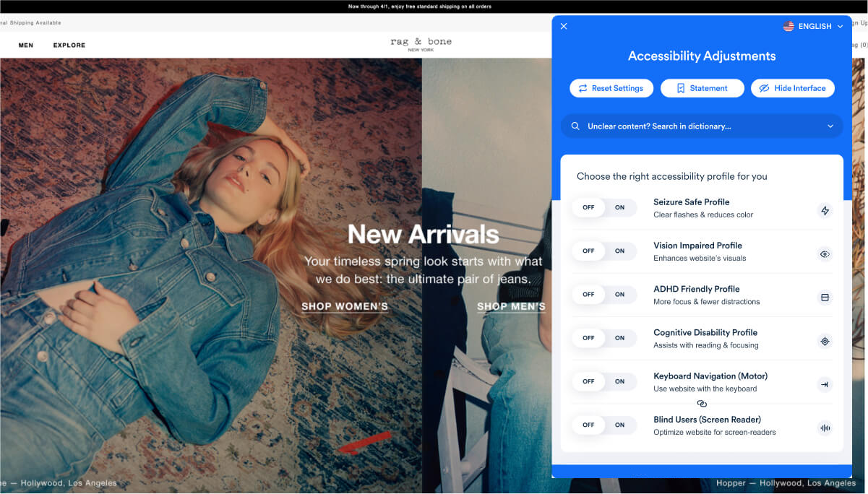Click the Vision Impaired Profile eye icon

click(825, 254)
